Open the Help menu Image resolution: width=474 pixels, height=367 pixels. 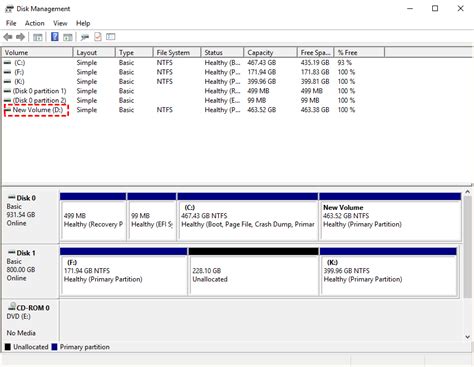pos(83,23)
